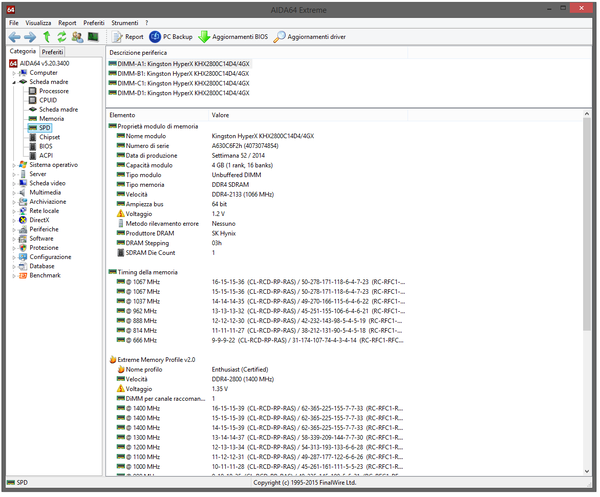Open the Report menu
This screenshot has height=497, width=600.
[x=67, y=23]
